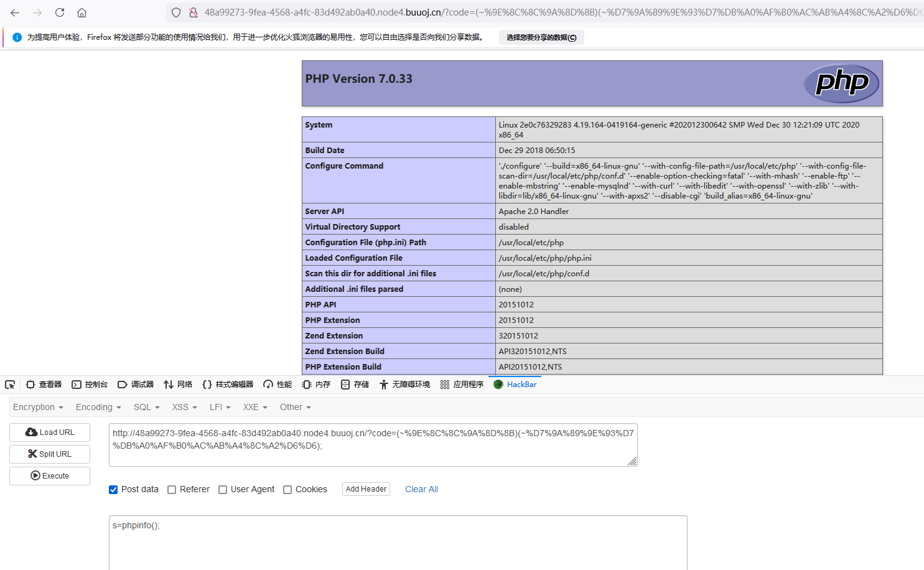Viewport: 924px width, 570px height.
Task: Click the browser address bar URL
Action: coord(563,12)
